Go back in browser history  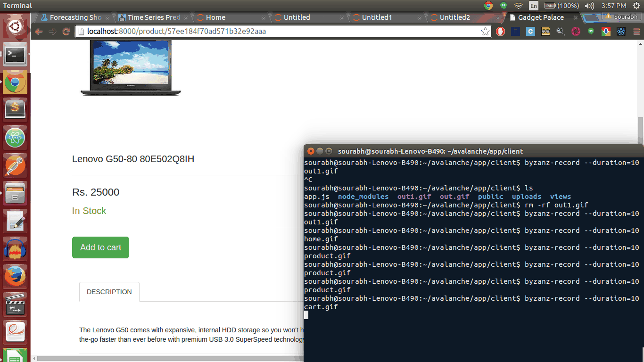pos(39,32)
